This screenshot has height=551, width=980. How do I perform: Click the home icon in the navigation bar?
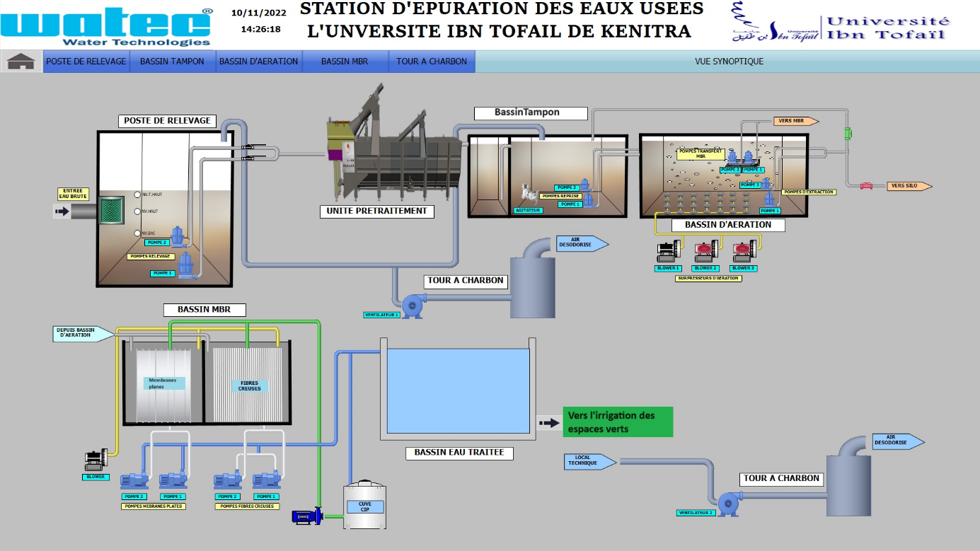pos(21,62)
